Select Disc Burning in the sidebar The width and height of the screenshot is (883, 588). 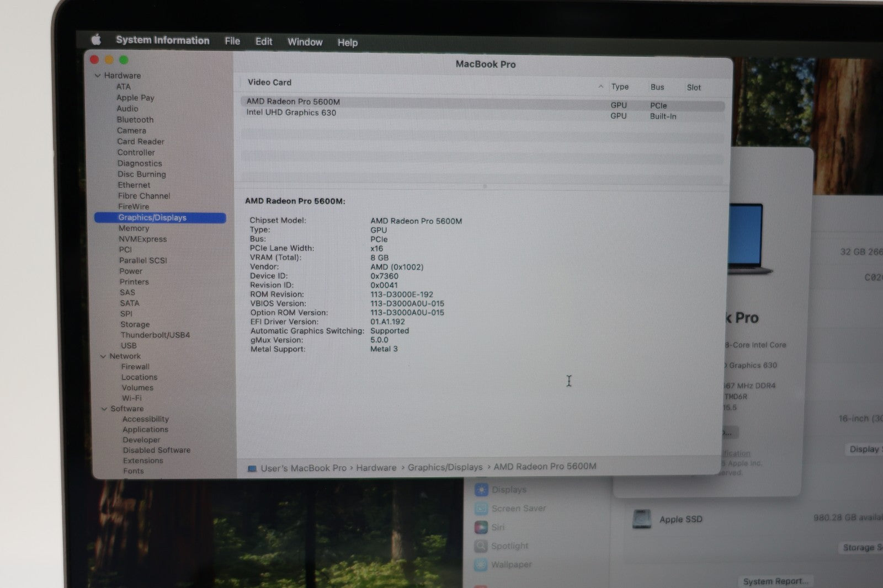click(x=142, y=174)
